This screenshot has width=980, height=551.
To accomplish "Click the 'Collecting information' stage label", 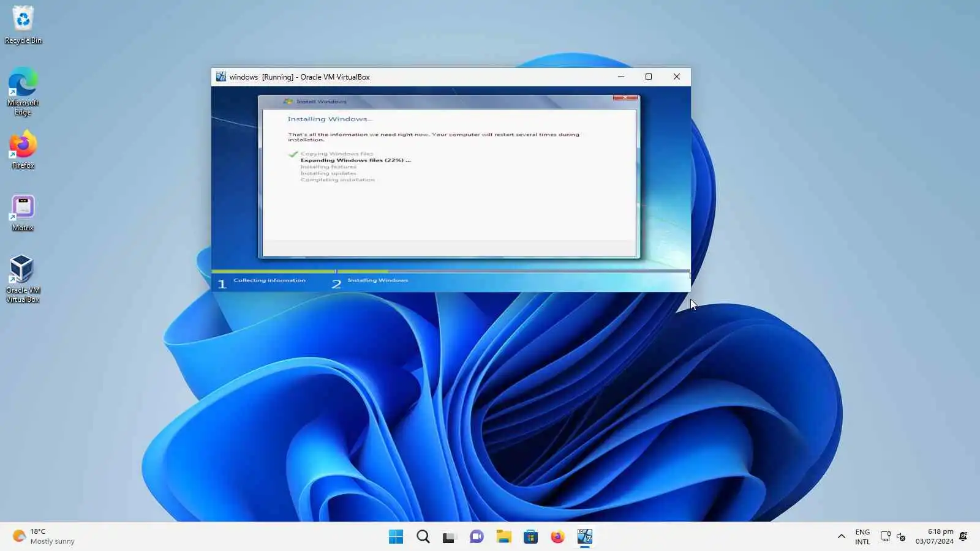I will [x=269, y=280].
